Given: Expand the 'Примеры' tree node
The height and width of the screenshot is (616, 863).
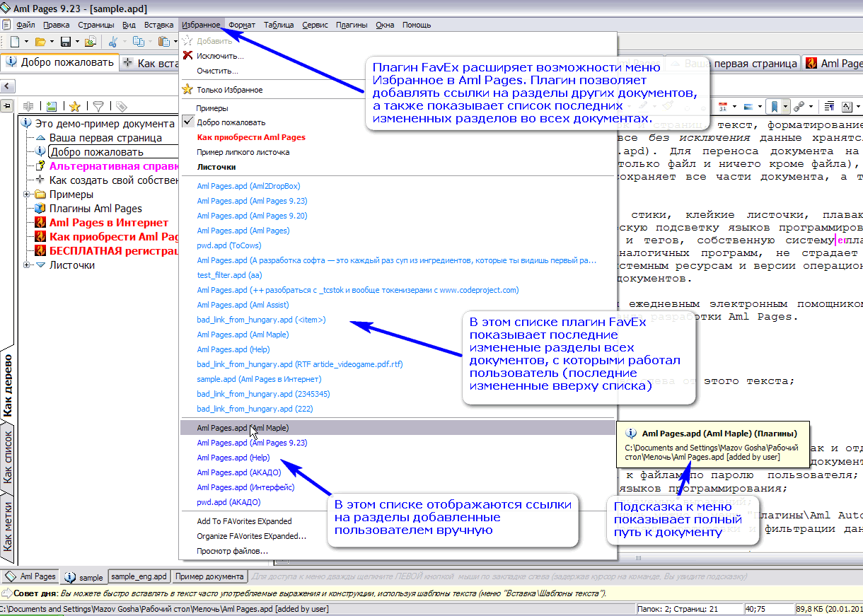Looking at the screenshot, I should (x=28, y=194).
